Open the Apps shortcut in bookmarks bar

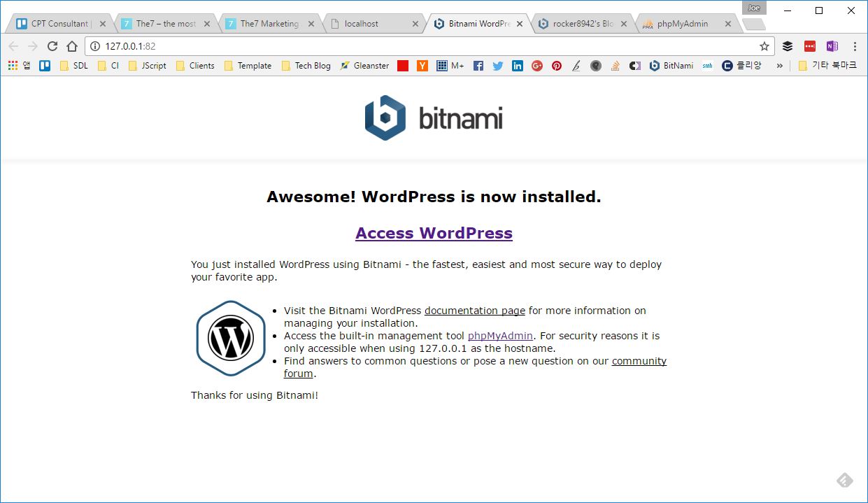click(x=19, y=66)
